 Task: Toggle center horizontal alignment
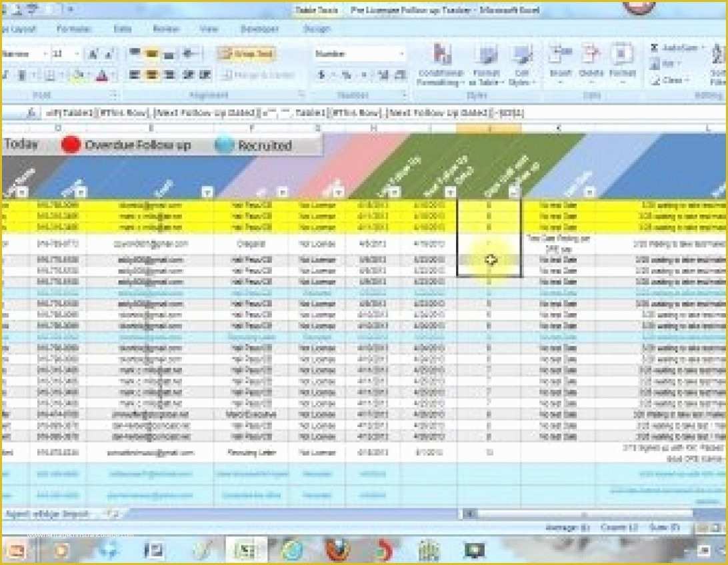pos(152,75)
